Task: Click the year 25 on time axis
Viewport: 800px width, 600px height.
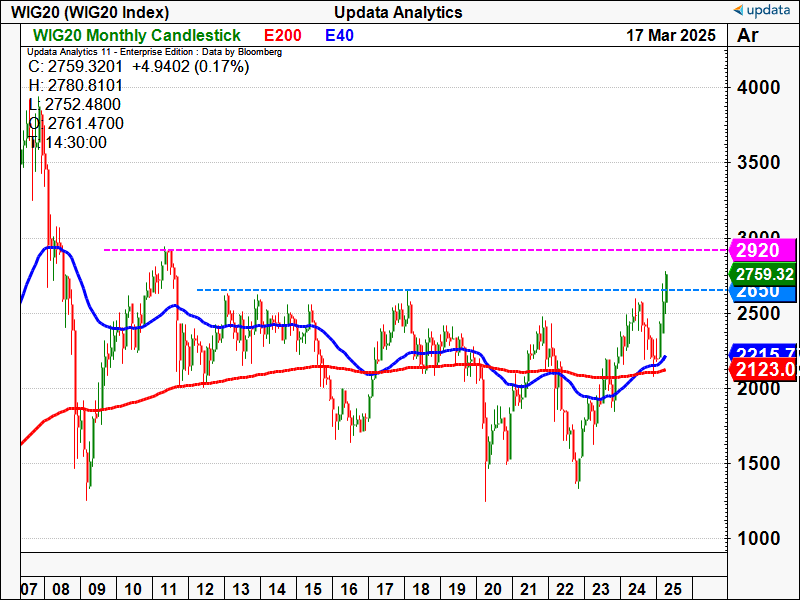Action: [x=673, y=589]
